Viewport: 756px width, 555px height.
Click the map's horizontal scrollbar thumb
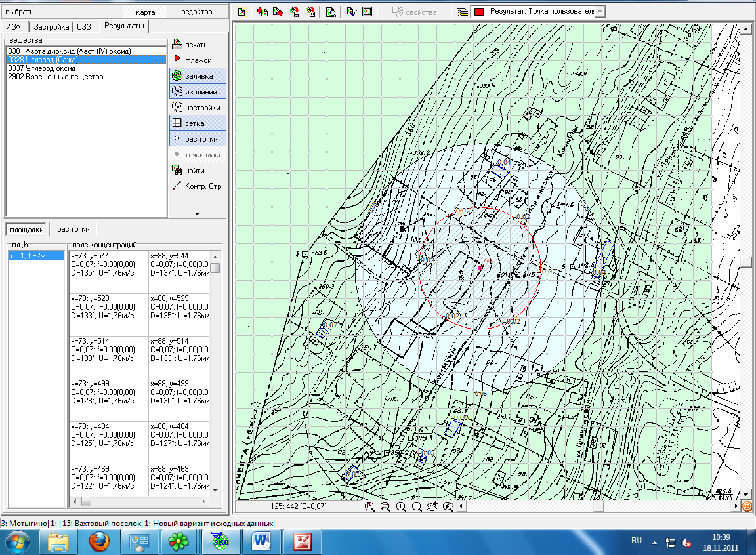coord(598,507)
